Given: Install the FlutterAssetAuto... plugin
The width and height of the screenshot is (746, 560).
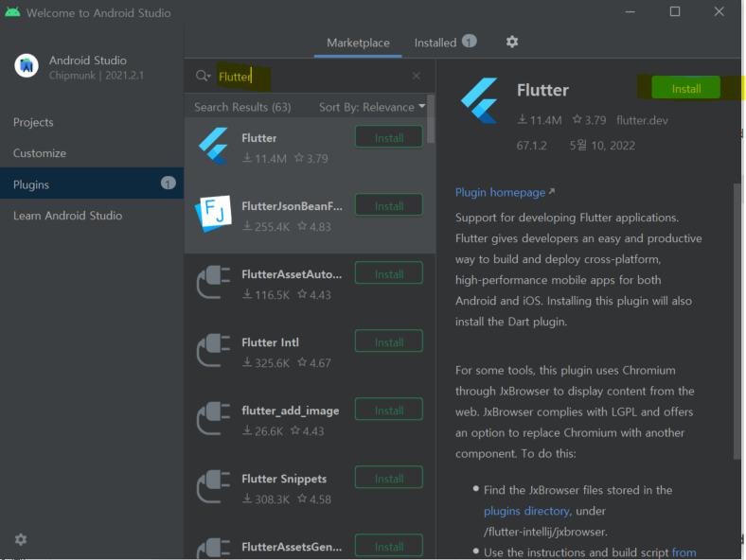Looking at the screenshot, I should click(x=389, y=273).
